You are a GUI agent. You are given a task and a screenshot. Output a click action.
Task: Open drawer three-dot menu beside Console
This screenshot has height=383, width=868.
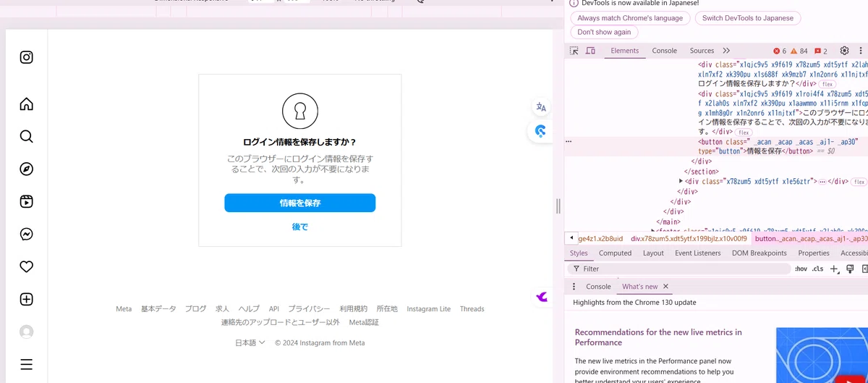click(574, 287)
